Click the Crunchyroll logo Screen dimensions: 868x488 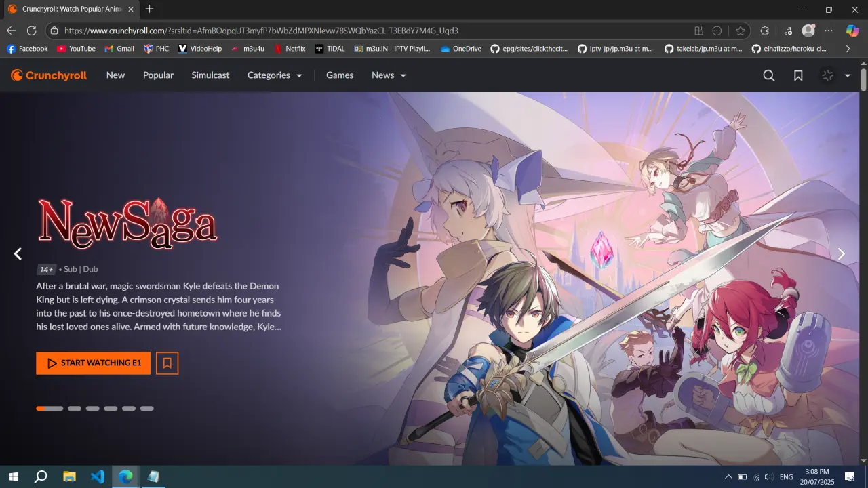tap(49, 75)
